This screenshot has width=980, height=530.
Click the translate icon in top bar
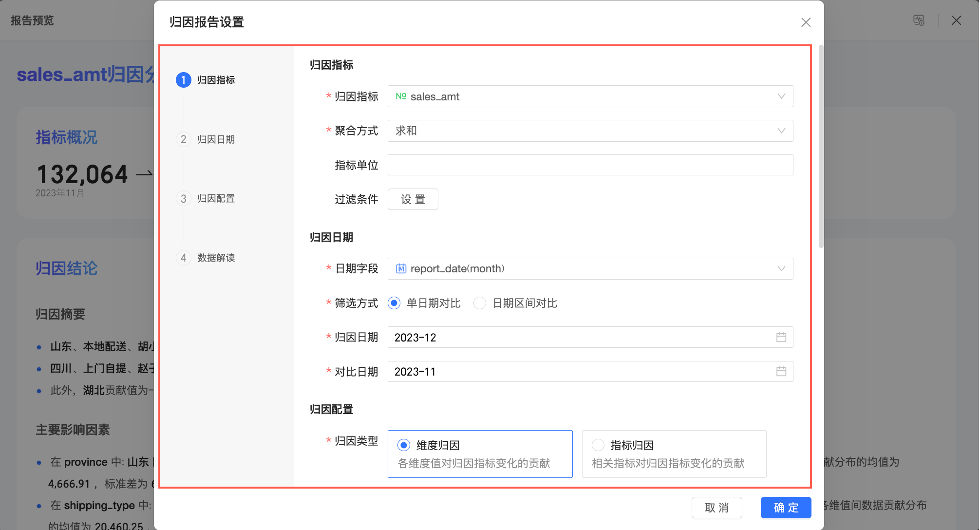pos(919,20)
